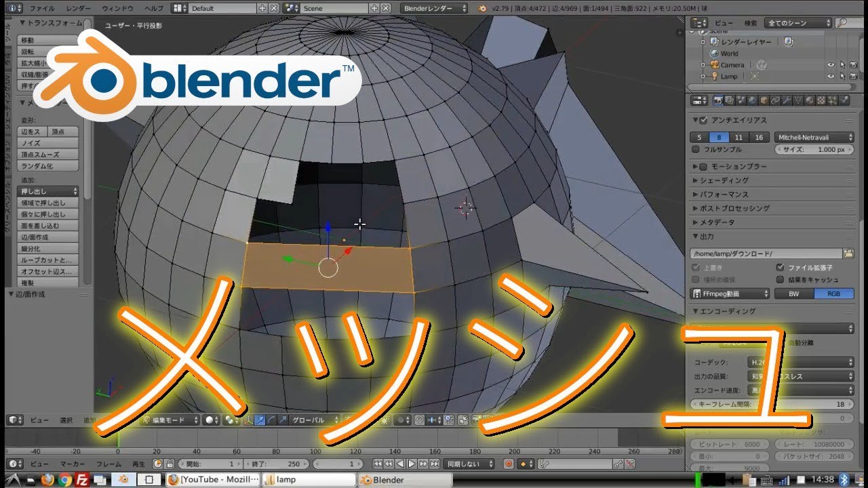Open the ファイル menu
The height and width of the screenshot is (488, 868).
pos(43,8)
